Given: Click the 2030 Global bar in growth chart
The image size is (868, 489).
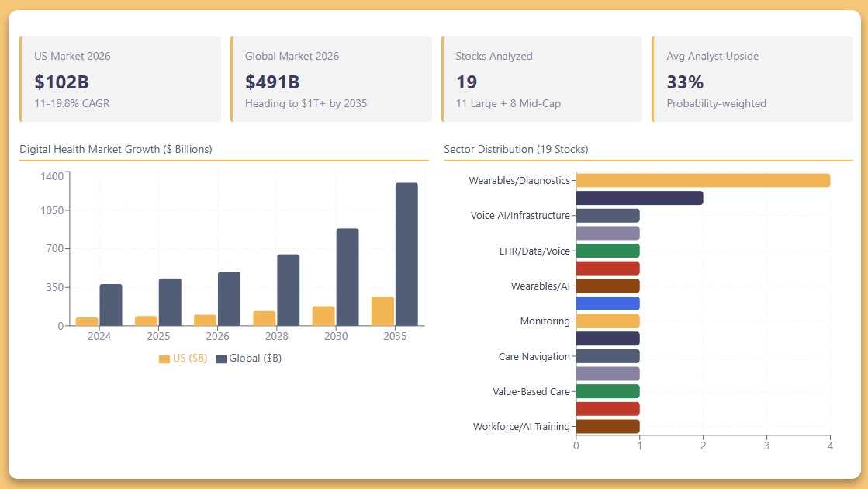Looking at the screenshot, I should click(x=348, y=277).
